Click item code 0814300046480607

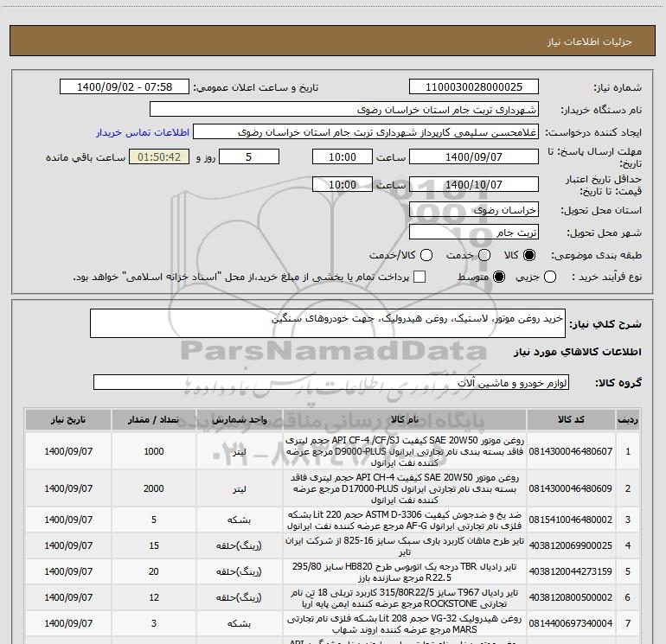click(571, 451)
